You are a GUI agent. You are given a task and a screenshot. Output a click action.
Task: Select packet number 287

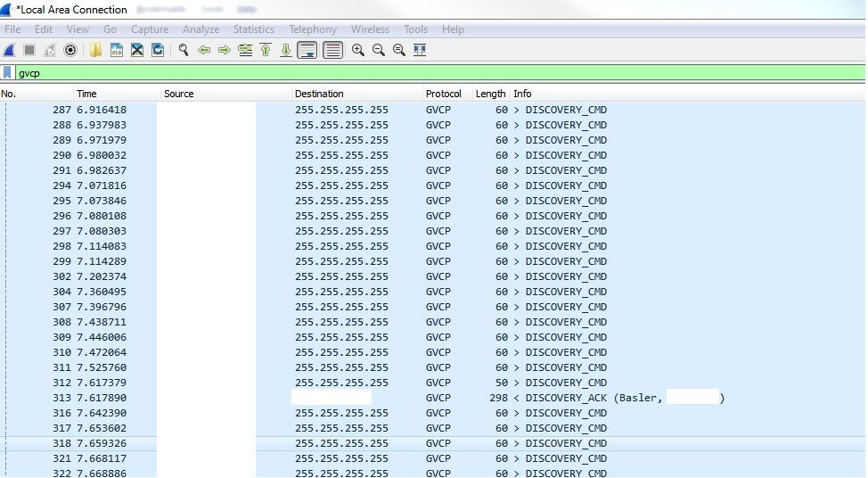click(432, 110)
